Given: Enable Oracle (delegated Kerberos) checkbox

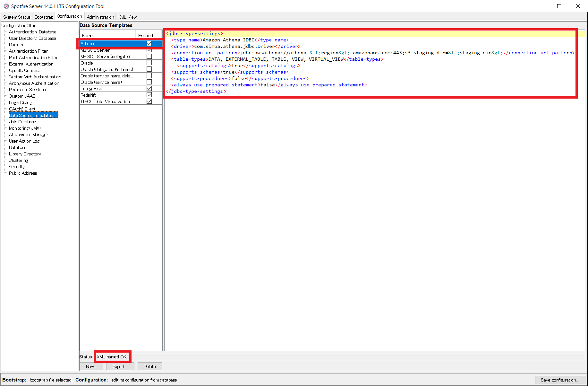Looking at the screenshot, I should (x=149, y=69).
